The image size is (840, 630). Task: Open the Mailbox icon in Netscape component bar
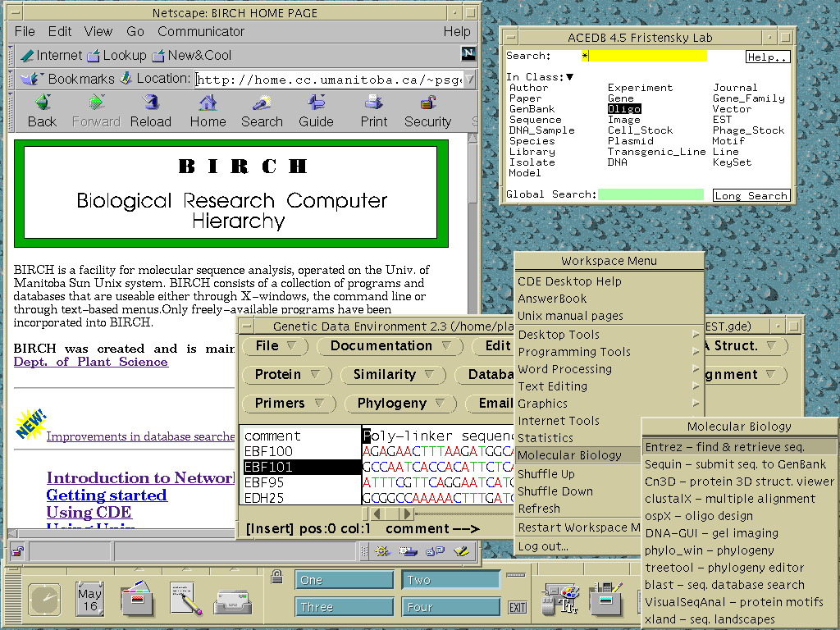(x=409, y=550)
